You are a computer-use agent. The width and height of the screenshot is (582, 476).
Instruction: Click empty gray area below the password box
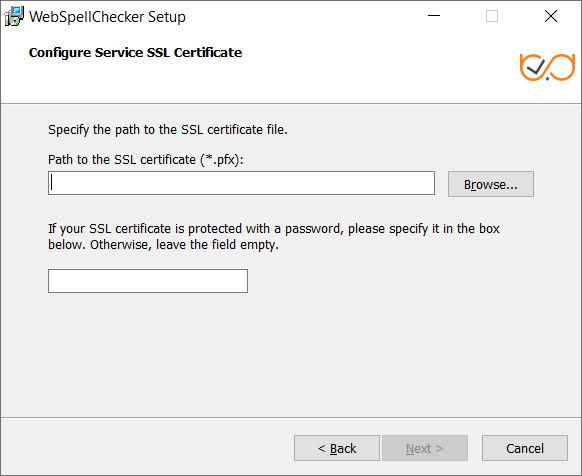(291, 353)
